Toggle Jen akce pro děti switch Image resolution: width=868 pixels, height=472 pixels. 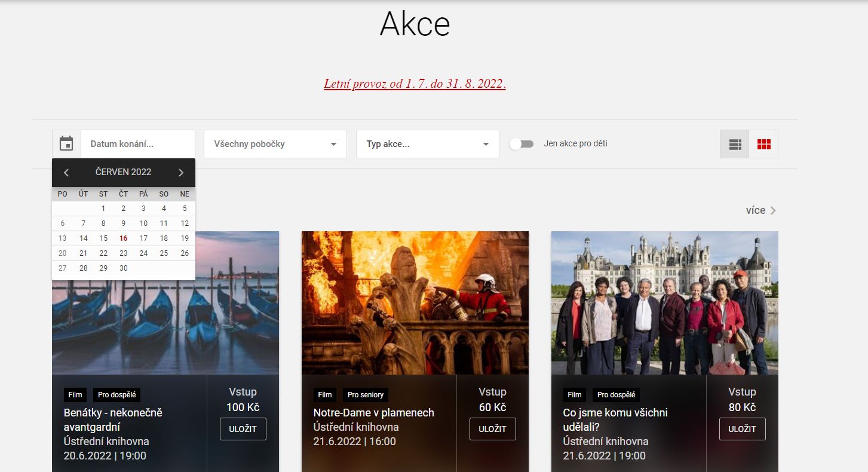522,144
